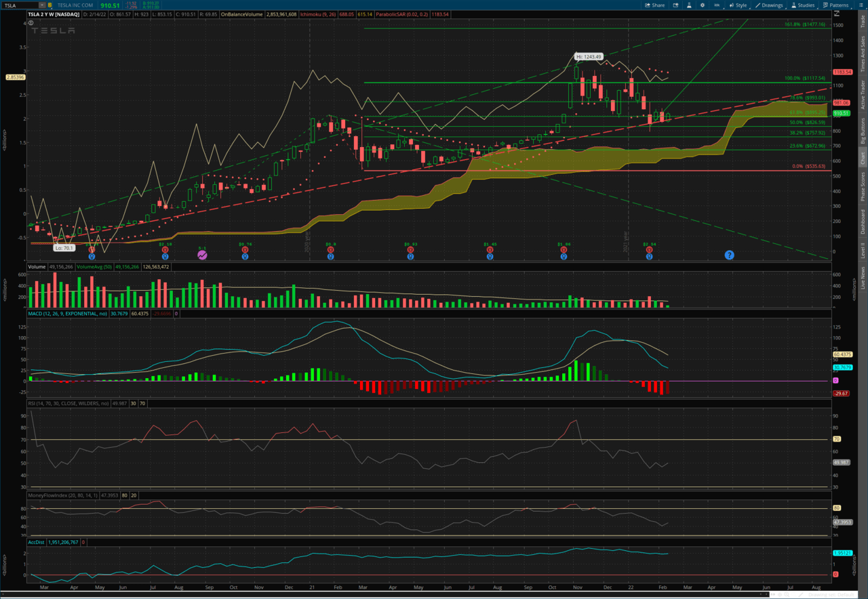The height and width of the screenshot is (599, 868).
Task: Click the Volume study label
Action: click(x=37, y=267)
